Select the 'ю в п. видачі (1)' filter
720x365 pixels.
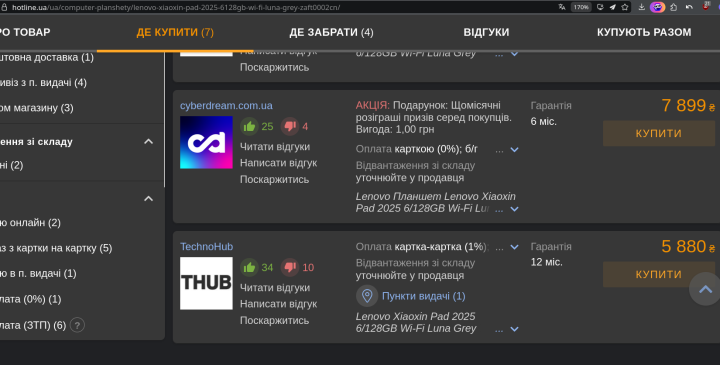click(x=38, y=274)
